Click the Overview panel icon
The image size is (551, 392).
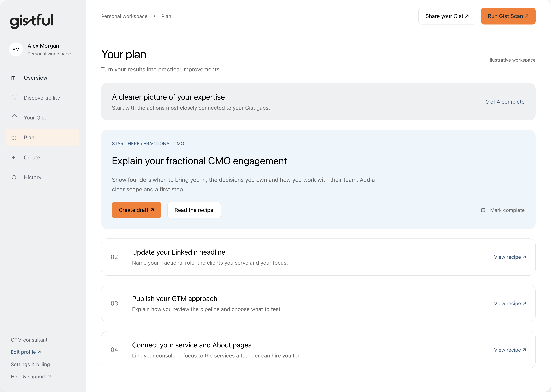pyautogui.click(x=14, y=78)
